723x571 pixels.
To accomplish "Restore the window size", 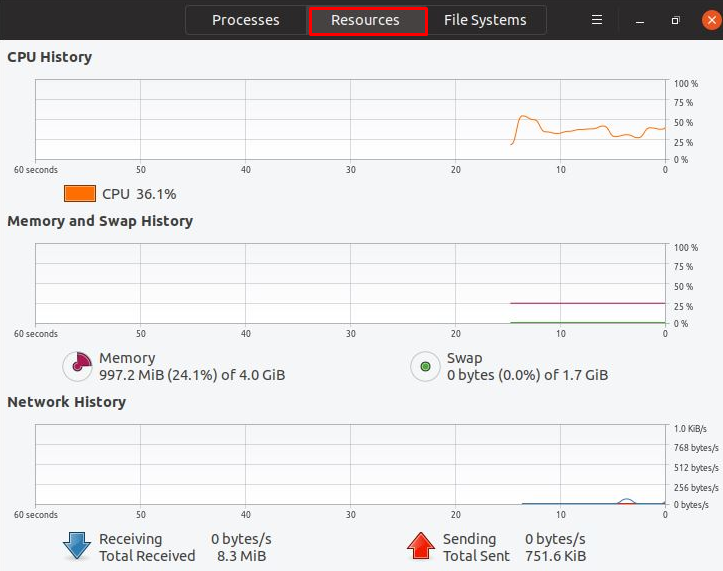I will coord(676,20).
